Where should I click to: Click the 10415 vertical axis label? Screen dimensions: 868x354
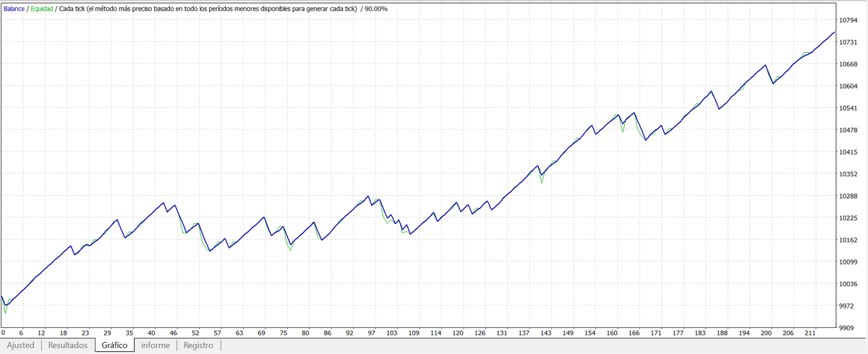(x=849, y=152)
